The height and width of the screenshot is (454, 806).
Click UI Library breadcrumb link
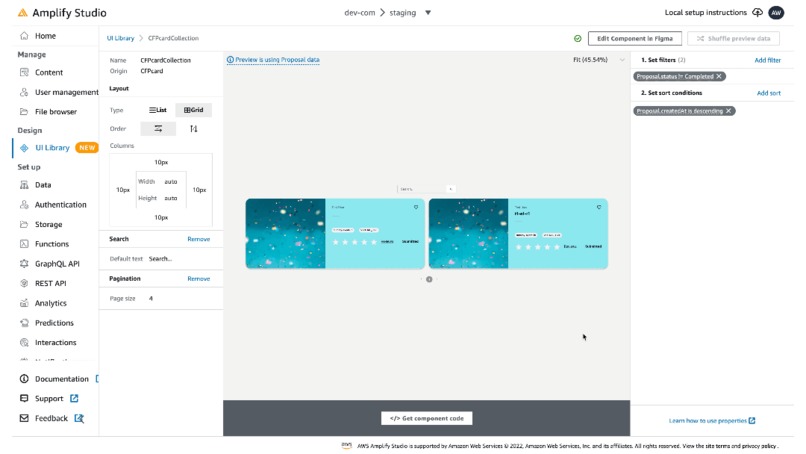pyautogui.click(x=120, y=38)
